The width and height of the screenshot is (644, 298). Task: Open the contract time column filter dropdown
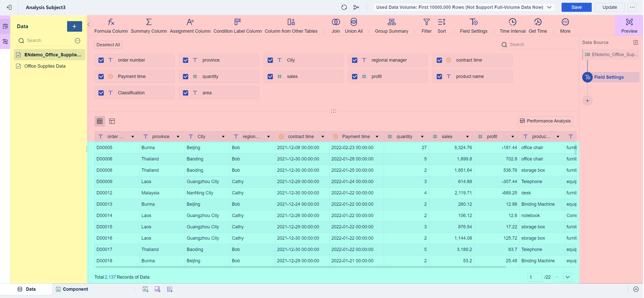click(x=323, y=136)
